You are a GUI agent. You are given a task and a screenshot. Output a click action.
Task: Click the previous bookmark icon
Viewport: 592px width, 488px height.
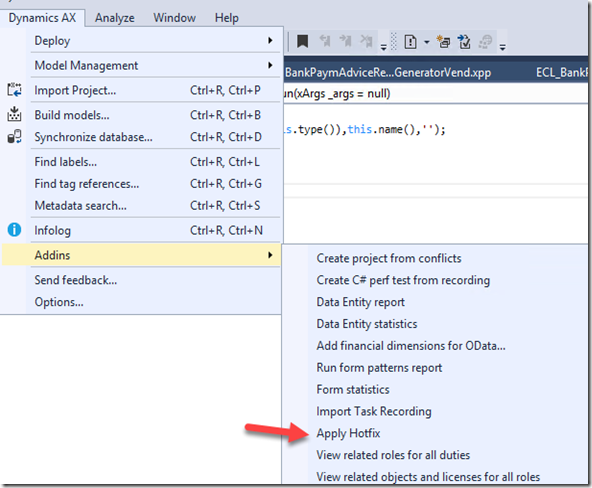click(x=325, y=41)
